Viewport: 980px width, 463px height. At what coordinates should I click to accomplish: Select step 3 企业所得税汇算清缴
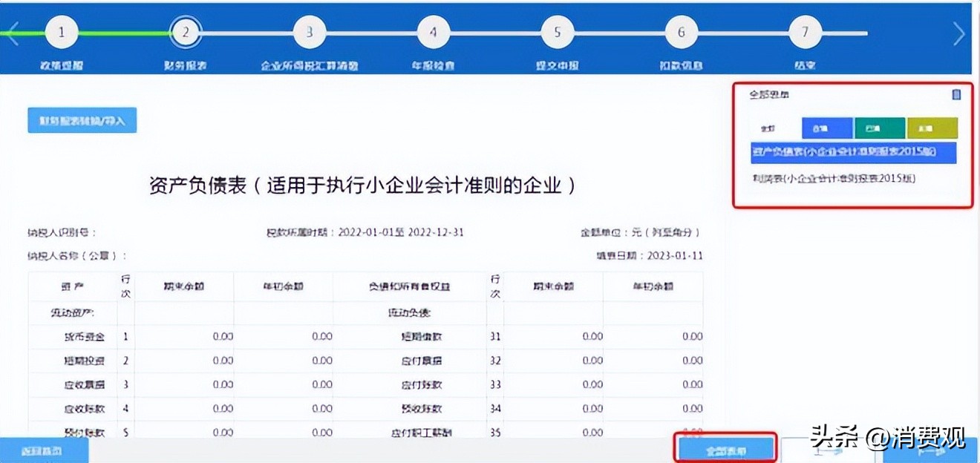coord(309,31)
